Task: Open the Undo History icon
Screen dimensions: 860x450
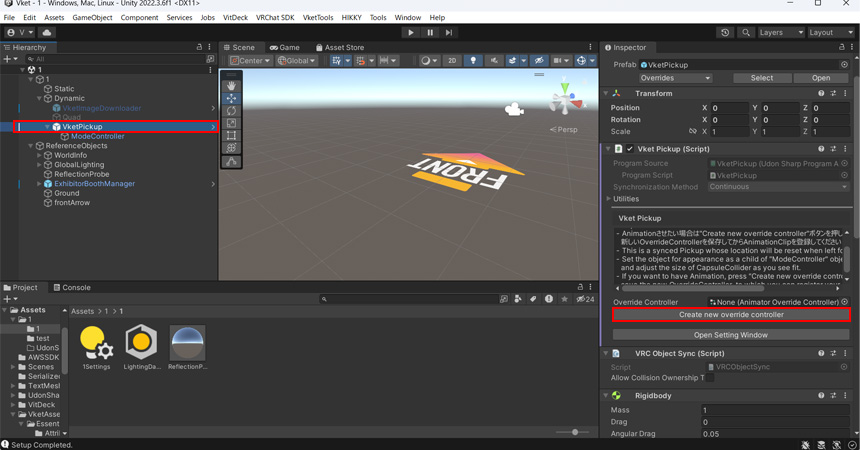Action: (725, 32)
